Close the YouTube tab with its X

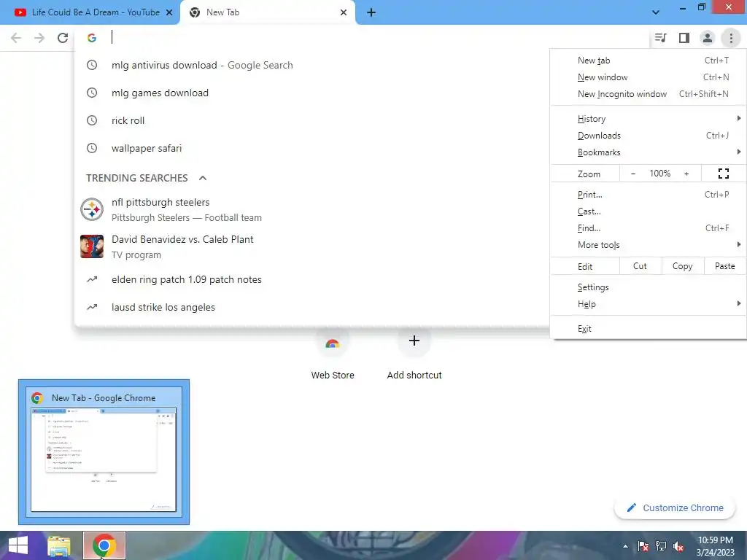tap(169, 12)
